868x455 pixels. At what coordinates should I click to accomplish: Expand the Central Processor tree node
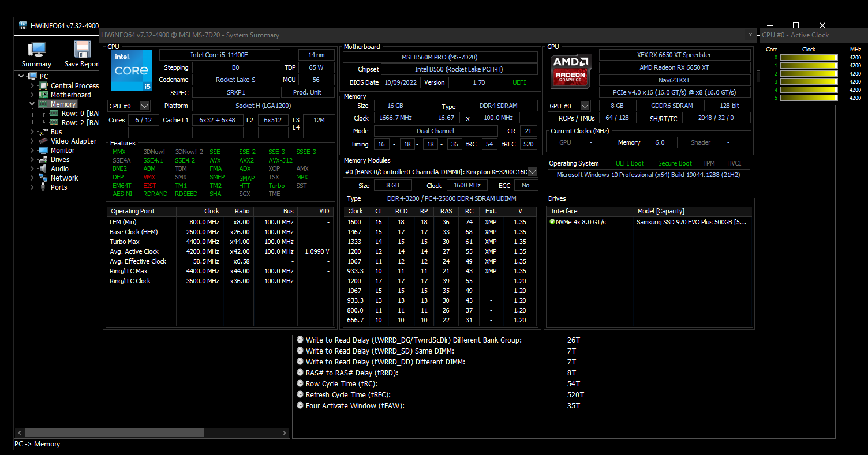click(32, 85)
